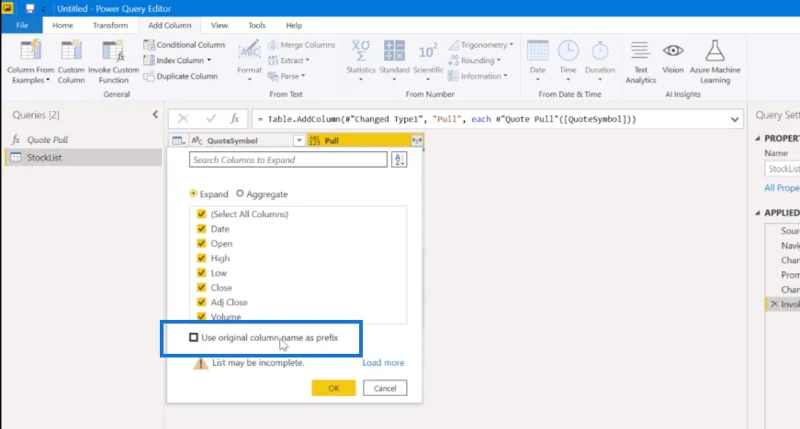Open Scientific number operations
This screenshot has width=800, height=429.
[428, 61]
